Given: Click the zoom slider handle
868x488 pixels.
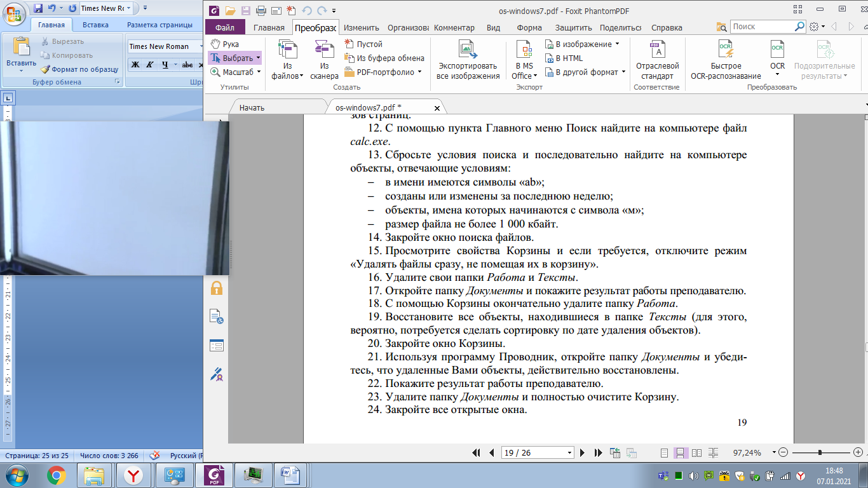Looking at the screenshot, I should point(820,452).
